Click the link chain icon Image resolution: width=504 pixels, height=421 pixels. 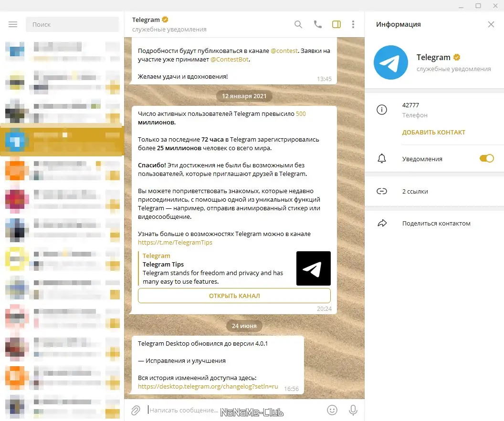tap(381, 191)
